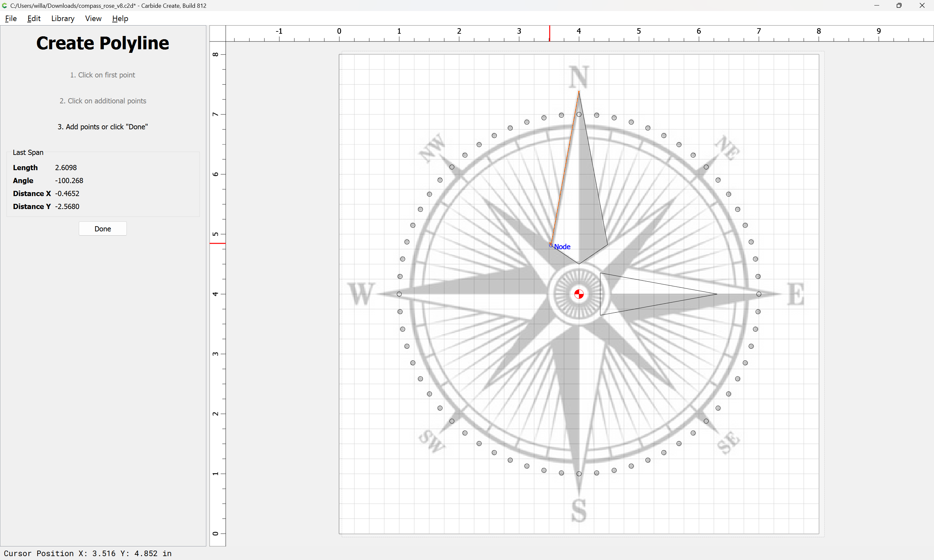Click the red origin marker at compass center

[579, 294]
